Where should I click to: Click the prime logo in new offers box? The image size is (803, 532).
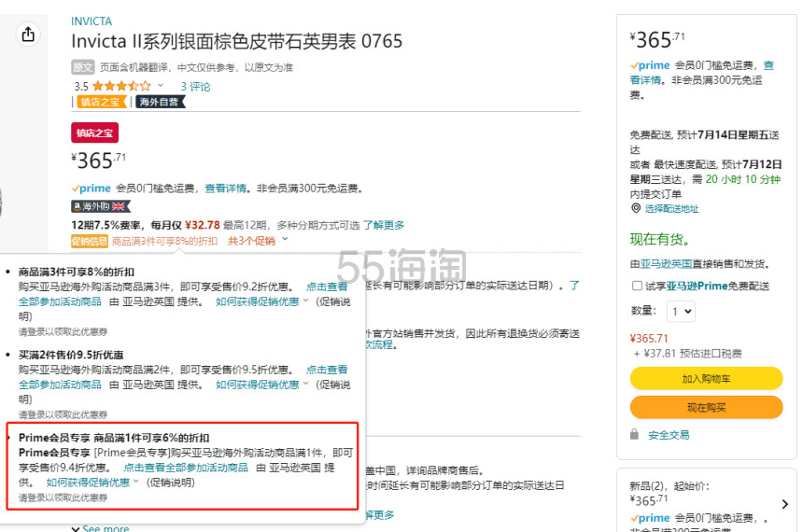point(650,518)
